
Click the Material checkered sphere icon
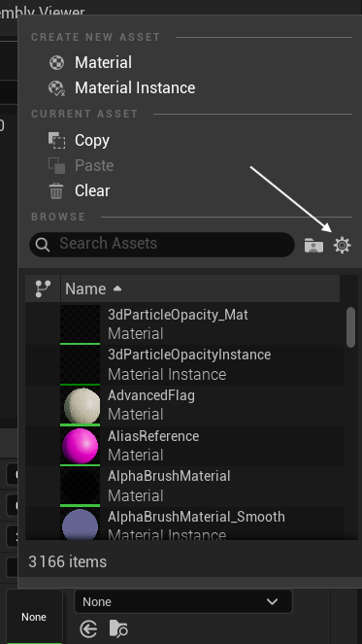56,63
